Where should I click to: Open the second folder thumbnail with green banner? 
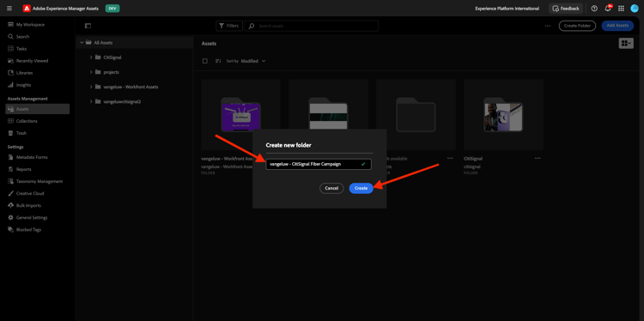328,114
